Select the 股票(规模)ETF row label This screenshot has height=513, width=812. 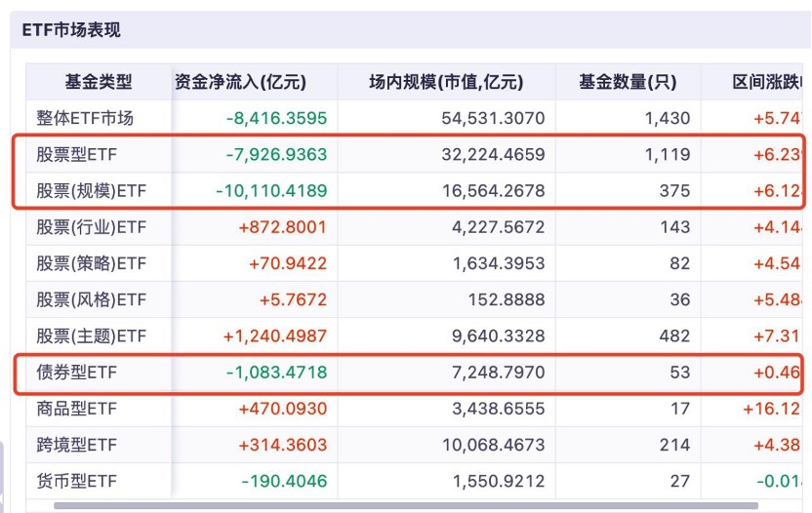point(91,191)
